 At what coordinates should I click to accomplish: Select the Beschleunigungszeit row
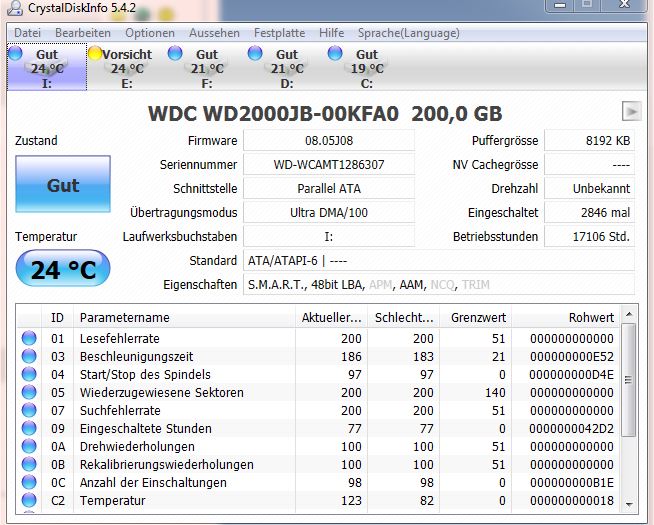[318, 357]
